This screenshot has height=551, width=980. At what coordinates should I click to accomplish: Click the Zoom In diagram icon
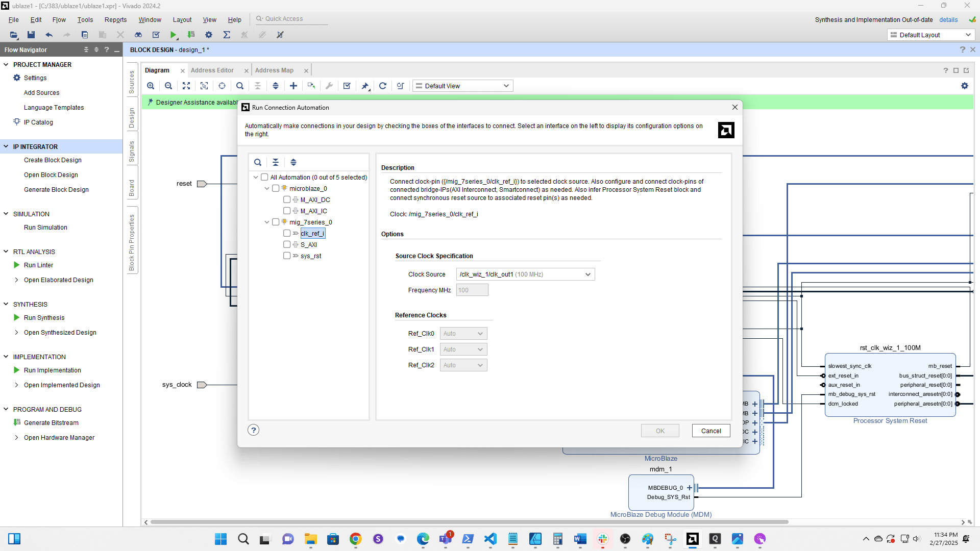click(x=151, y=86)
